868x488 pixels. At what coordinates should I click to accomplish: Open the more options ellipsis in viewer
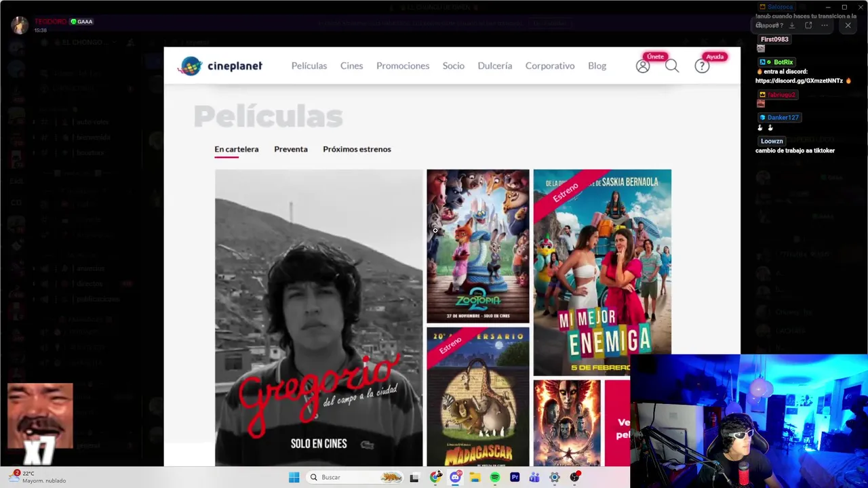click(x=825, y=25)
